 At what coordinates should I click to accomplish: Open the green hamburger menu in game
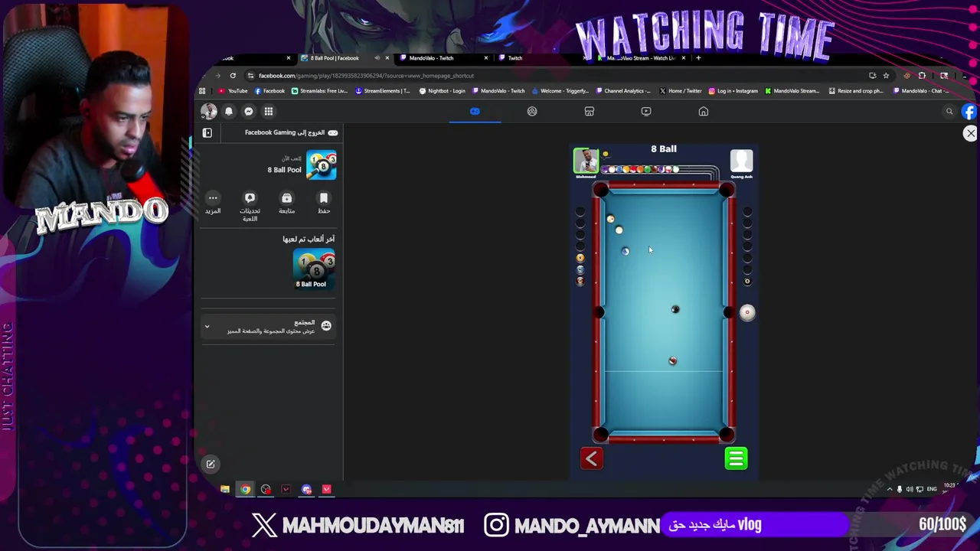click(x=736, y=458)
